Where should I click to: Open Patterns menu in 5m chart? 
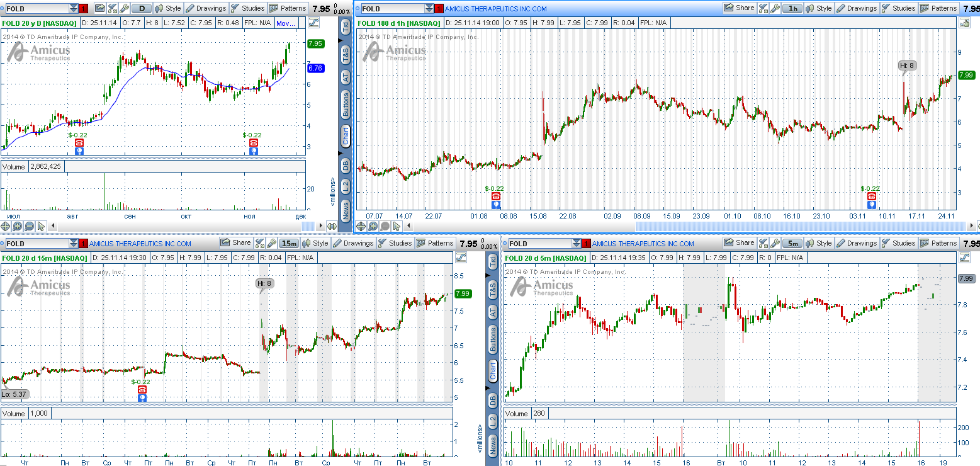[938, 243]
